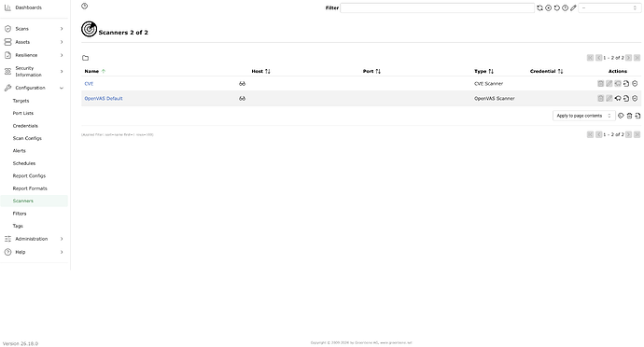Image resolution: width=644 pixels, height=347 pixels.
Task: Open the OpenVAS Default scanner link
Action: (104, 99)
